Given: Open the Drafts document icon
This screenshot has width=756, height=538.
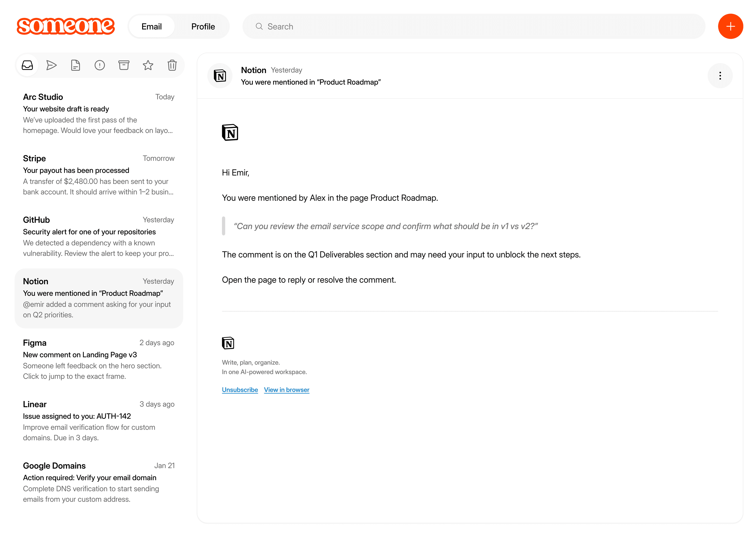Looking at the screenshot, I should (75, 65).
